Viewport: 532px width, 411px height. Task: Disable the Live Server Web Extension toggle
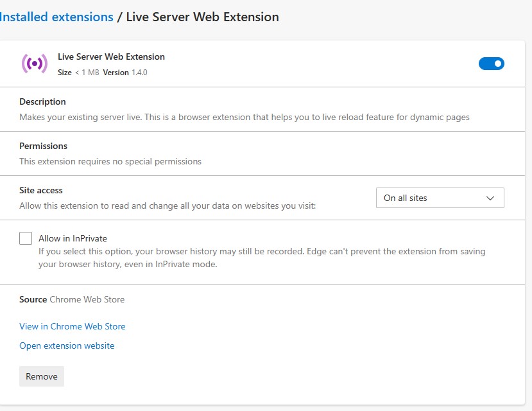pyautogui.click(x=492, y=64)
